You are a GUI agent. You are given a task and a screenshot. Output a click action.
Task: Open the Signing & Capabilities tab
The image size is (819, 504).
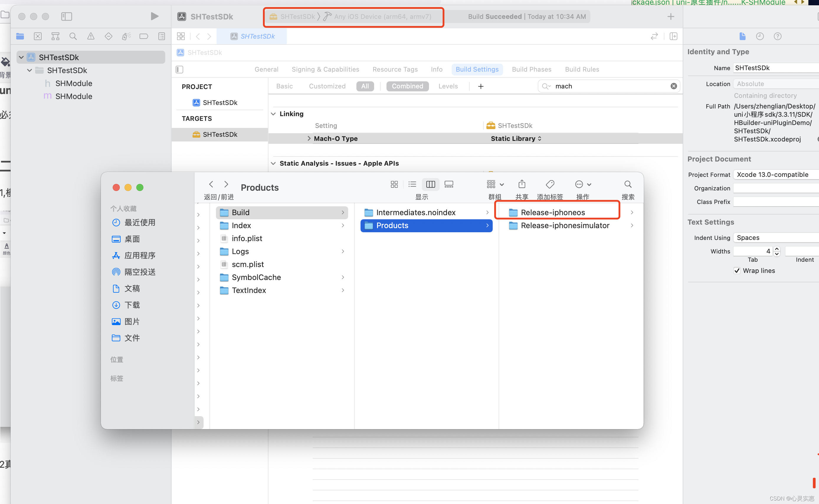(x=325, y=69)
